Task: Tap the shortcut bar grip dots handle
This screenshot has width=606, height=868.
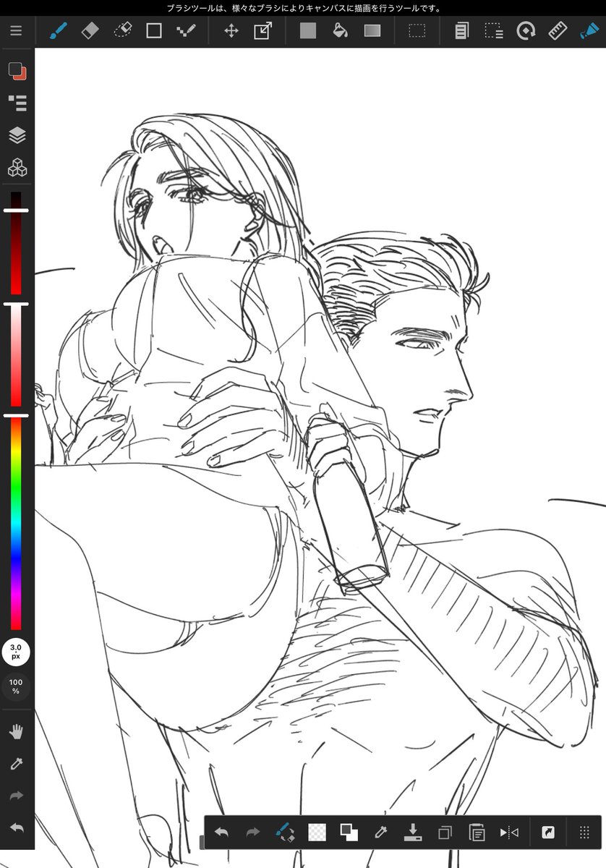Action: tap(584, 833)
